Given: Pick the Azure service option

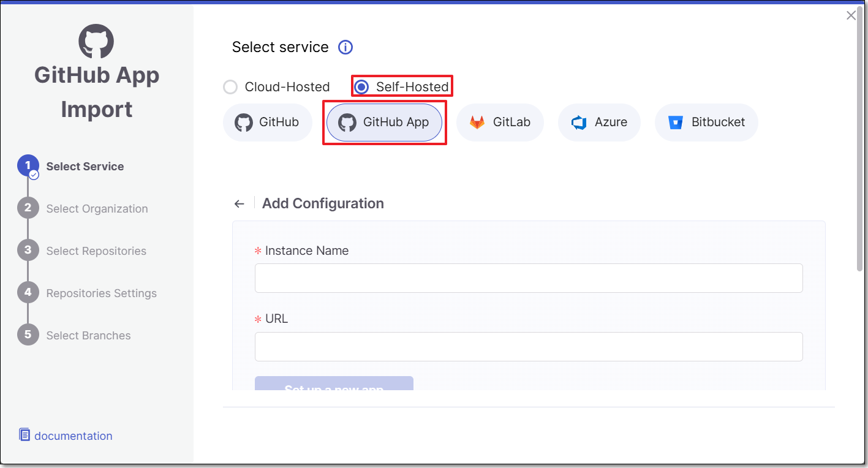Looking at the screenshot, I should pyautogui.click(x=599, y=123).
